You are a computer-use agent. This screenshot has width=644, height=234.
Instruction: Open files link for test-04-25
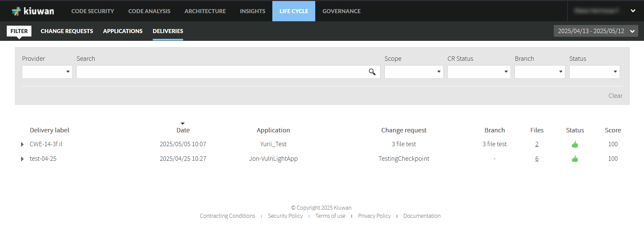click(537, 159)
